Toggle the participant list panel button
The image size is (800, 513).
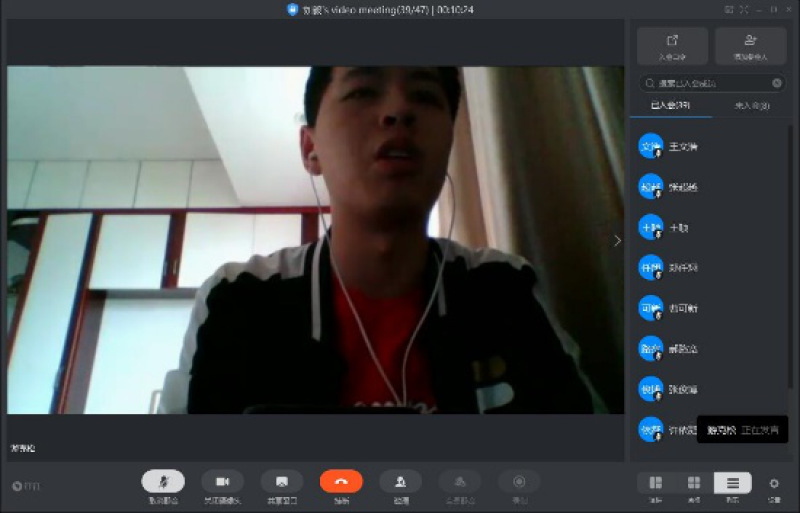point(732,483)
